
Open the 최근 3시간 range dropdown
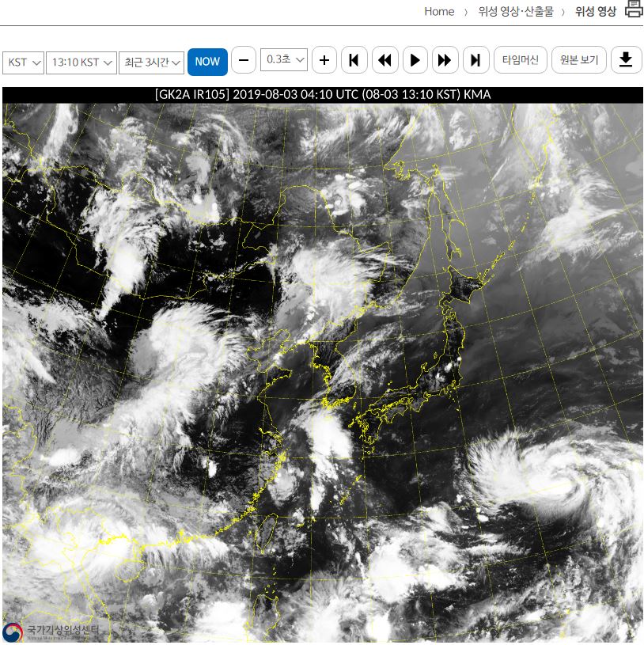(x=152, y=62)
